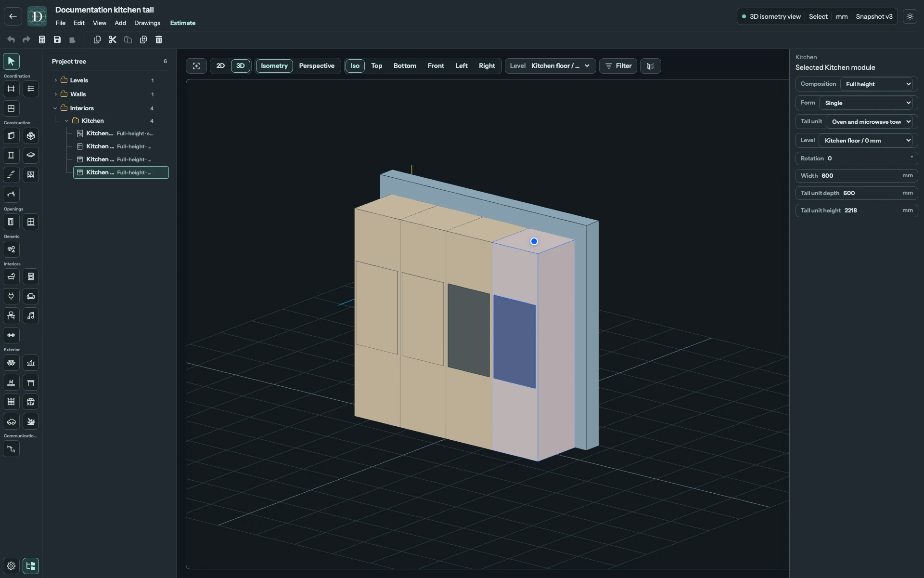The width and height of the screenshot is (924, 578).
Task: Open the Drawings menu
Action: [147, 23]
